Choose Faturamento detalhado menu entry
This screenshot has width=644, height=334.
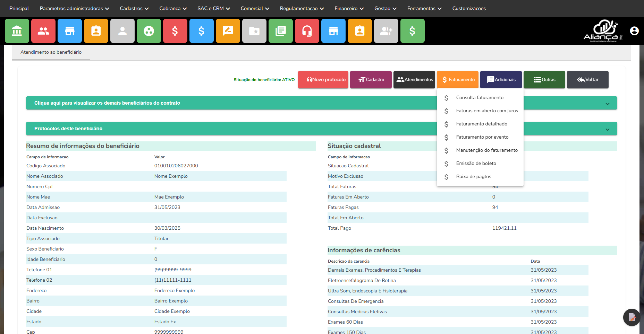(x=482, y=124)
